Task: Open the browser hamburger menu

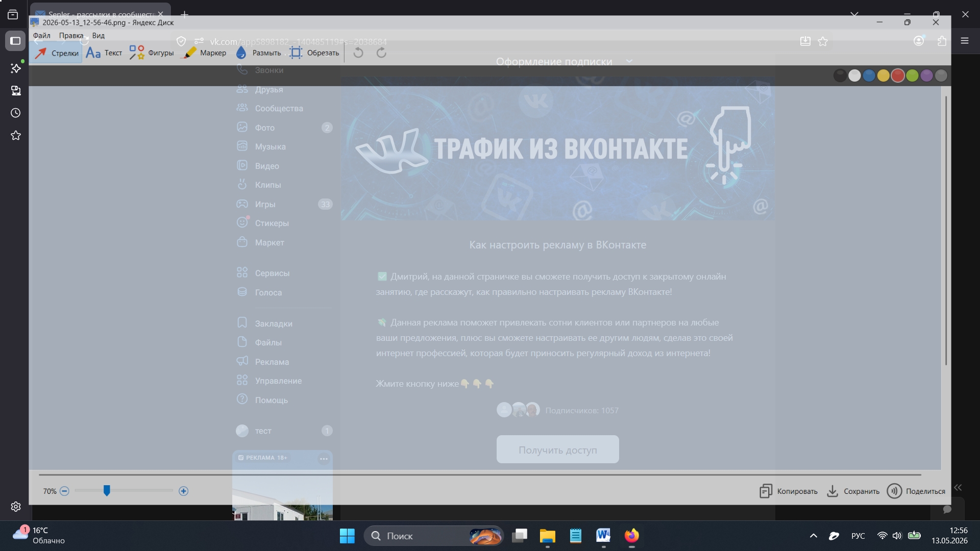Action: click(x=965, y=41)
